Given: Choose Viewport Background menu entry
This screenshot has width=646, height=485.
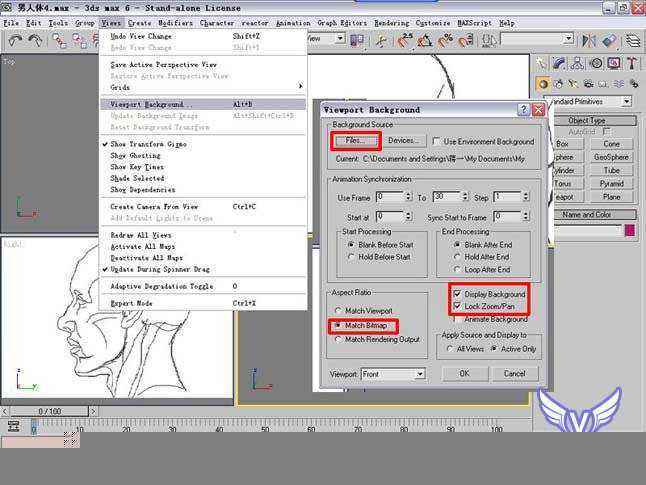Looking at the screenshot, I should click(x=204, y=104).
